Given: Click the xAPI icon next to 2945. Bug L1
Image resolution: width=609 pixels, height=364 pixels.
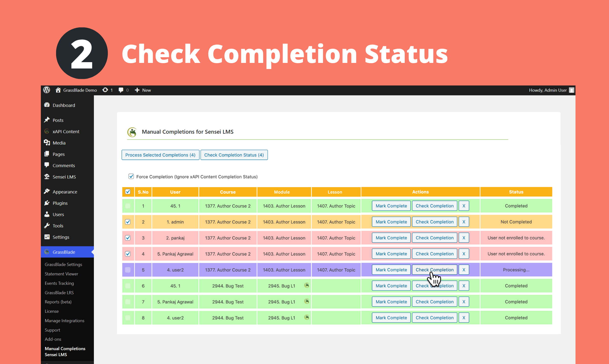Looking at the screenshot, I should 307,286.
